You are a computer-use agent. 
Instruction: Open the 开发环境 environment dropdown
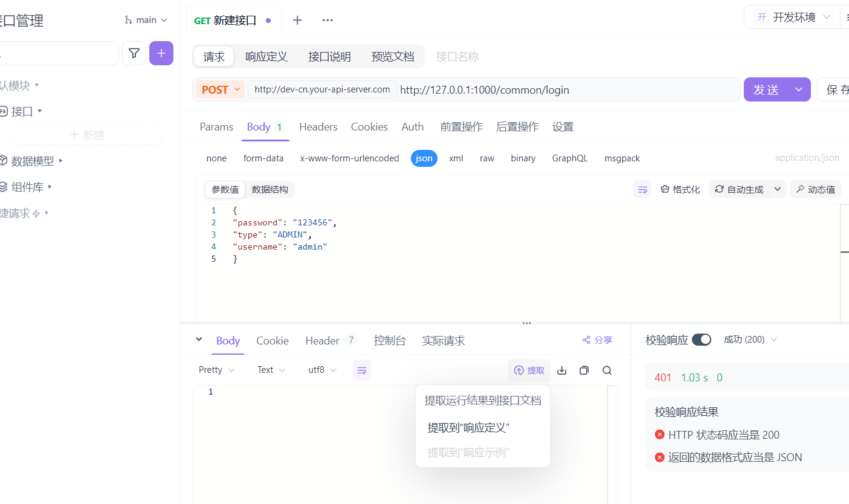[793, 17]
